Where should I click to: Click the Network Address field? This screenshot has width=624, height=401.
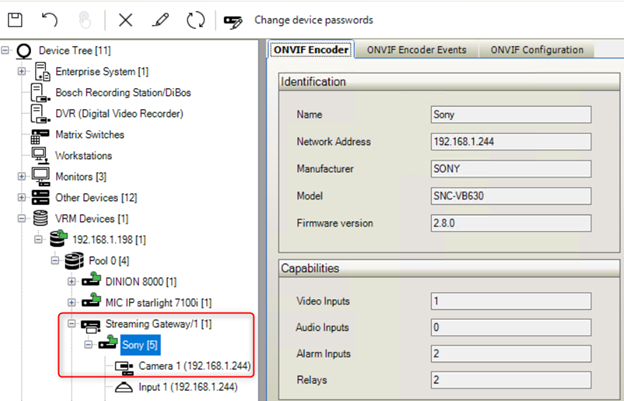click(x=510, y=143)
